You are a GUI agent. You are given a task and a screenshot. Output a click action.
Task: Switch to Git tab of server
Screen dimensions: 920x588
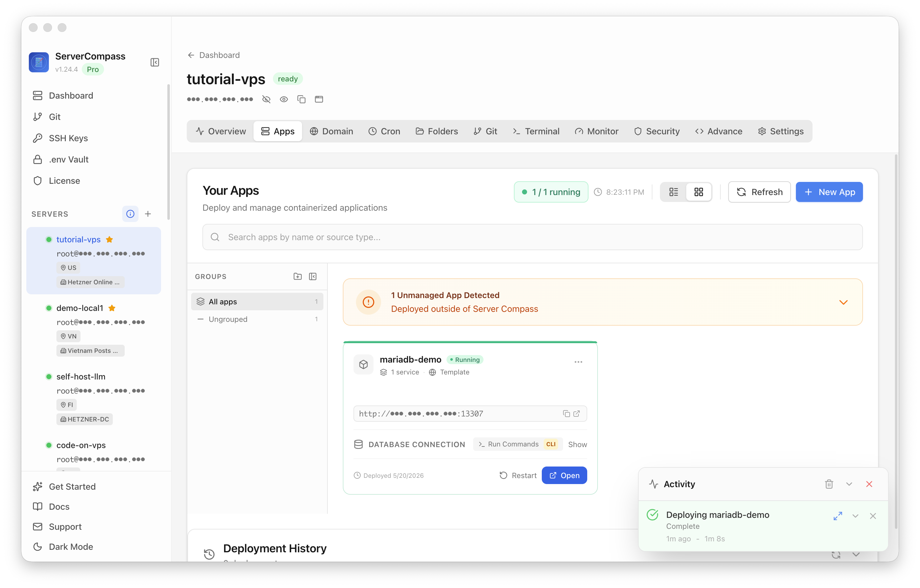click(x=485, y=132)
